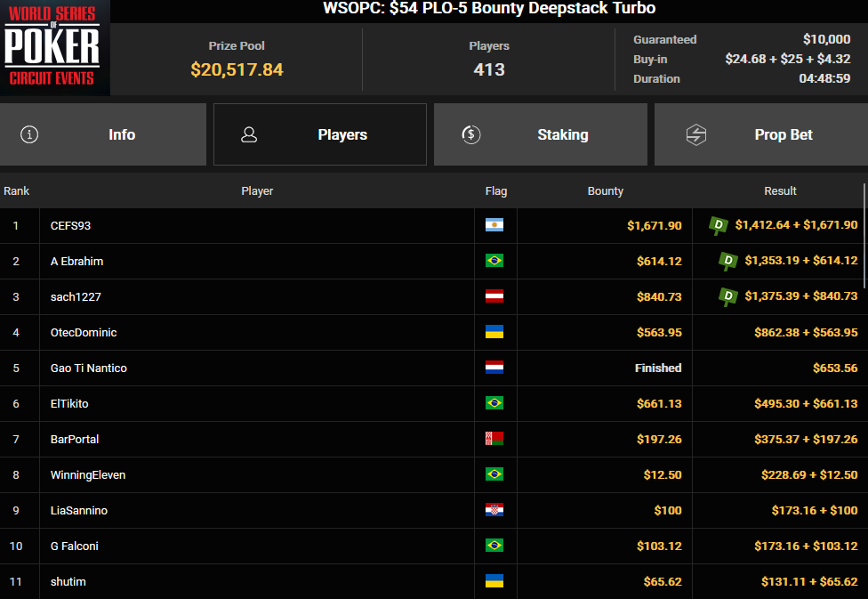Click the Bounty column header

pos(605,190)
